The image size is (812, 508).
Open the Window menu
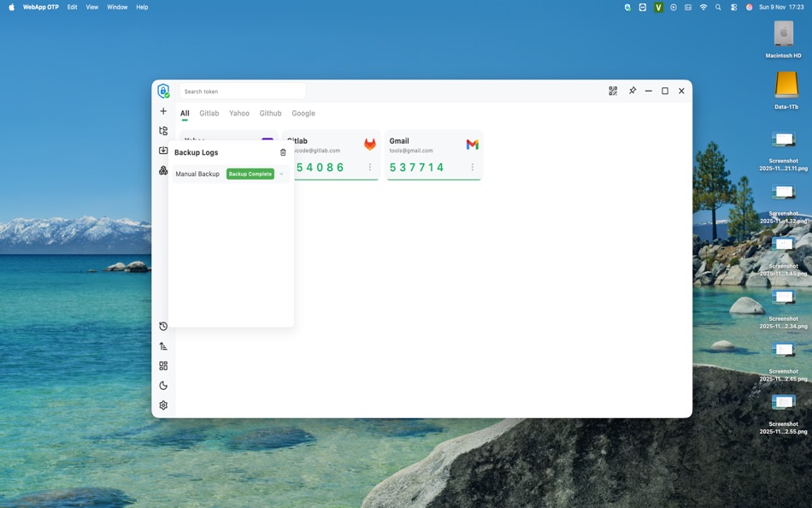click(x=117, y=7)
